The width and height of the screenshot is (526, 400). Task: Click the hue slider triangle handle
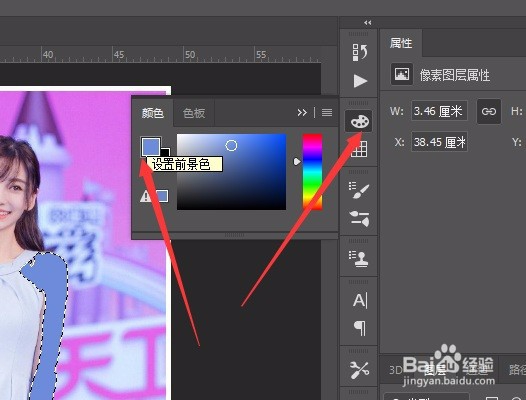pyautogui.click(x=297, y=162)
